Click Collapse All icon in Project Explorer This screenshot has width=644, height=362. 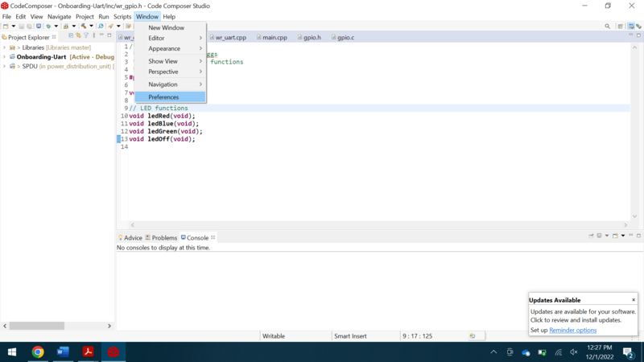coord(71,36)
